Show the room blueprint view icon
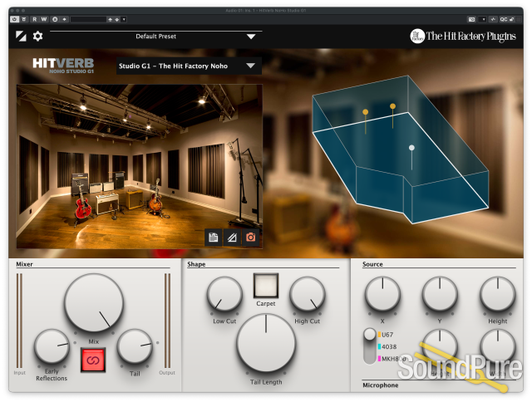532x402 pixels. (x=232, y=238)
